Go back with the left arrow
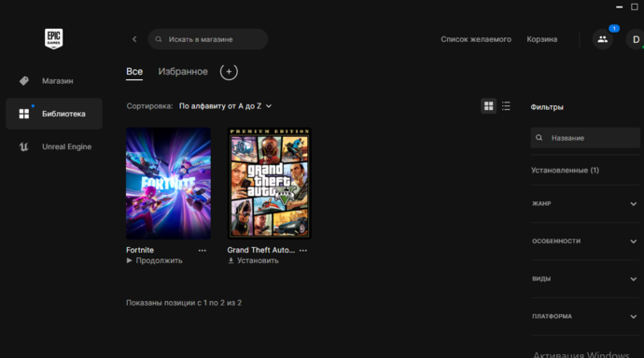The height and width of the screenshot is (358, 644). pyautogui.click(x=134, y=39)
